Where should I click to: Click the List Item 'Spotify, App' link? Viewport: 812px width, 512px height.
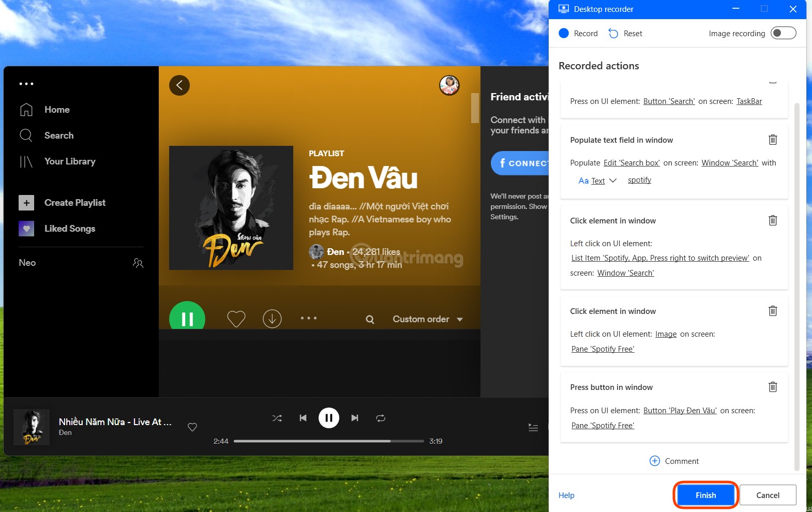[x=660, y=258]
